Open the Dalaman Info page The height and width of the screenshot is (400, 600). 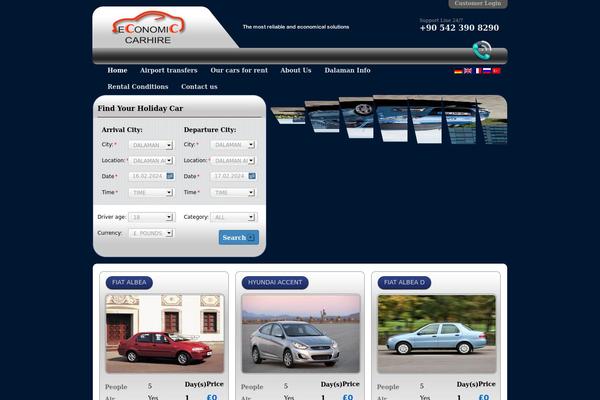[347, 70]
